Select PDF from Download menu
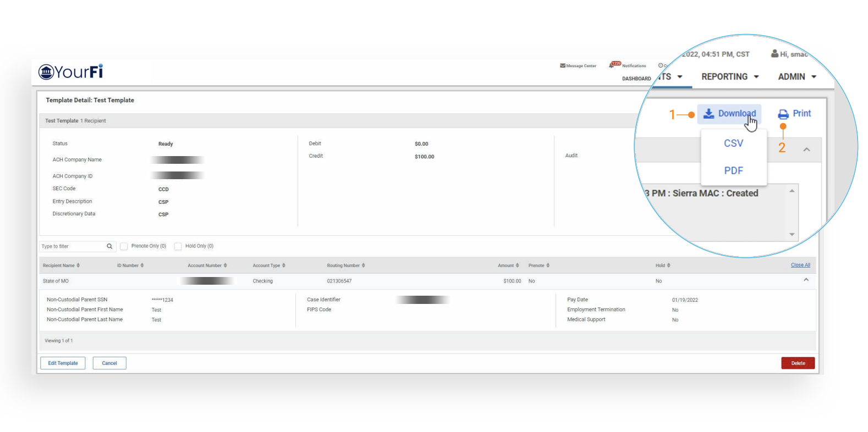 [733, 170]
